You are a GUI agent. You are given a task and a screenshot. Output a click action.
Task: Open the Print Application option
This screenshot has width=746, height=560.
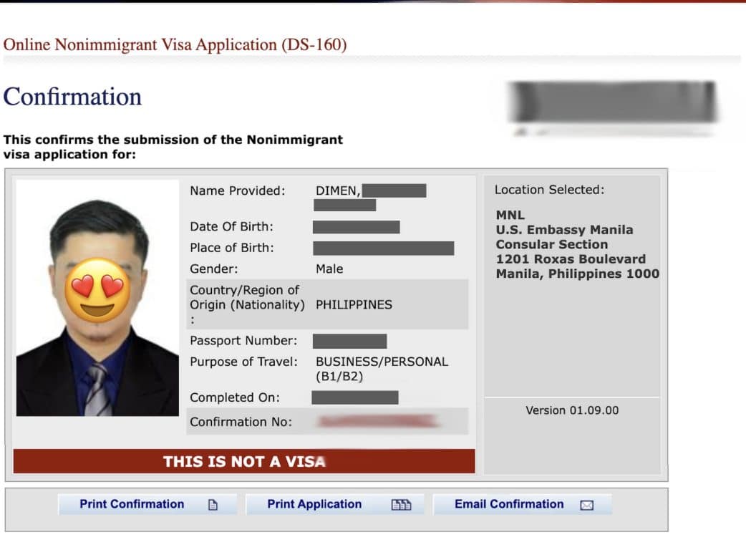click(314, 504)
